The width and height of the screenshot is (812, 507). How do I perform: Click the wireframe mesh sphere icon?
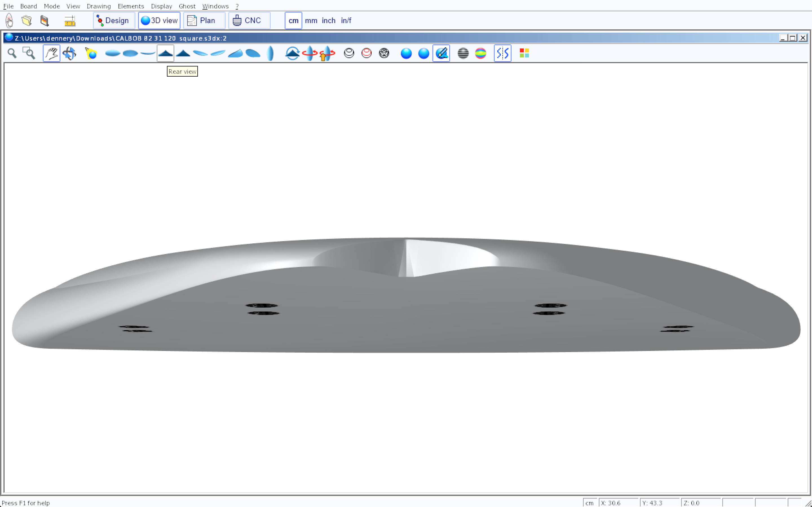click(x=384, y=53)
